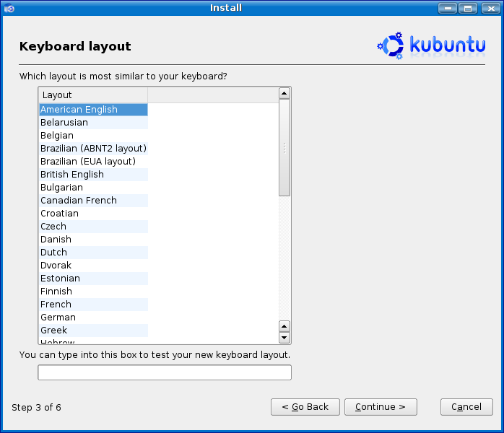Click the window menu icon in title bar
Image resolution: width=504 pixels, height=433 pixels.
pyautogui.click(x=9, y=8)
